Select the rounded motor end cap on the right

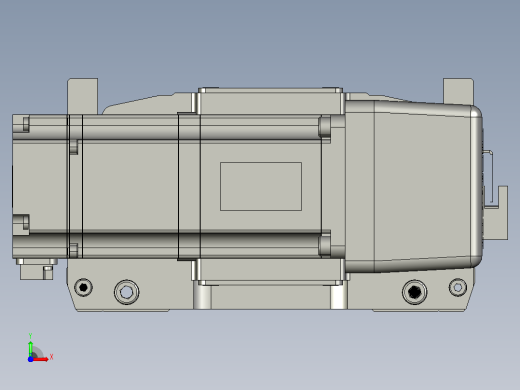point(413,186)
